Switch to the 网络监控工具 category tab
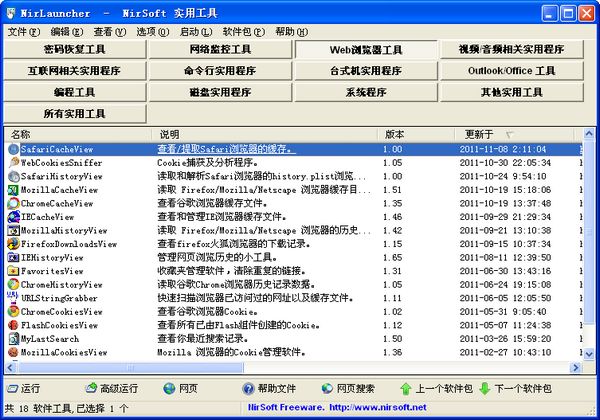The image size is (600, 420). pyautogui.click(x=220, y=49)
